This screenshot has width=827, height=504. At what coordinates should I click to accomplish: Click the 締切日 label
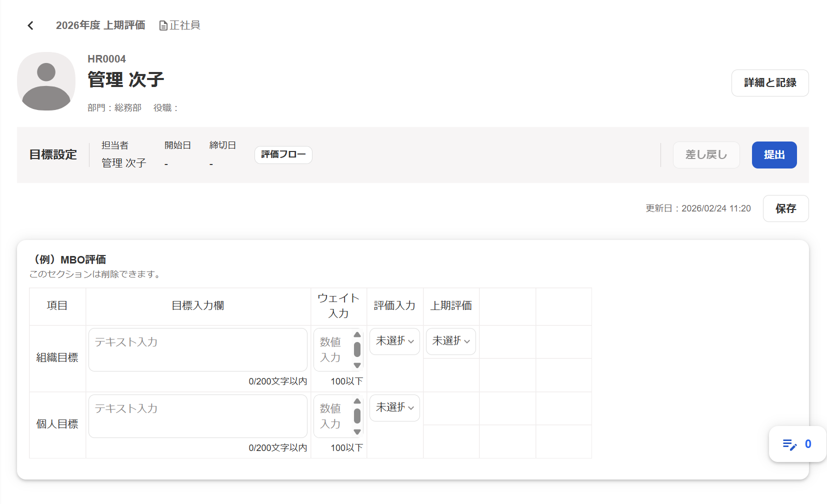click(x=222, y=145)
